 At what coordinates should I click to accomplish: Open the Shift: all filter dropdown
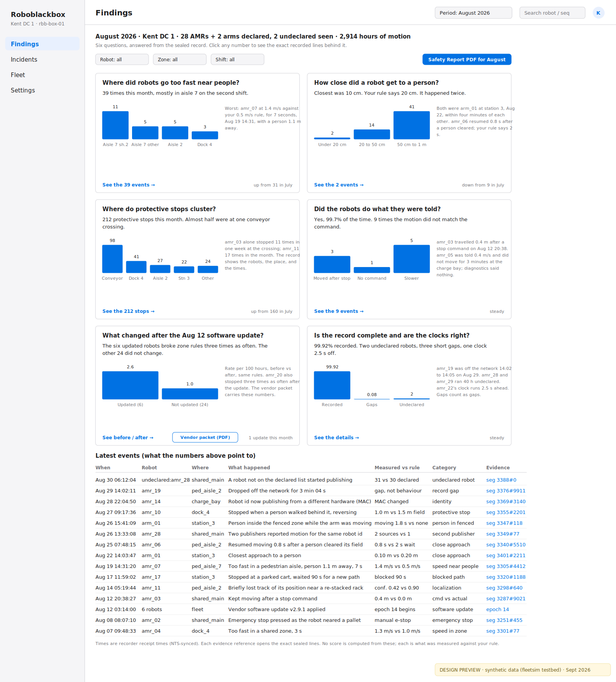pyautogui.click(x=237, y=59)
